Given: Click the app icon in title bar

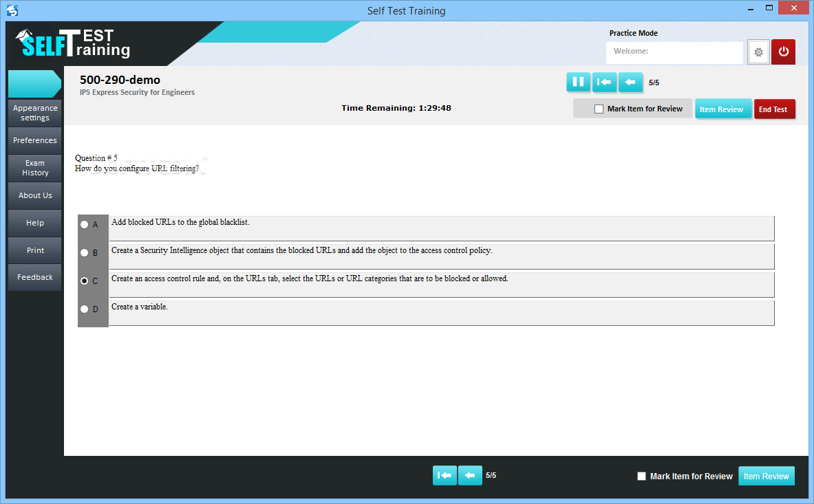Looking at the screenshot, I should [x=12, y=10].
